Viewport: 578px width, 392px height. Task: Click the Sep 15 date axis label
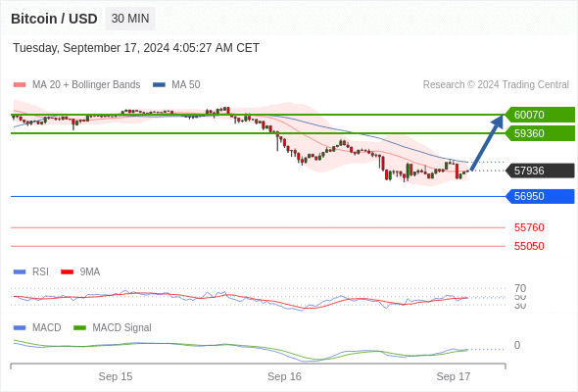coord(116,376)
